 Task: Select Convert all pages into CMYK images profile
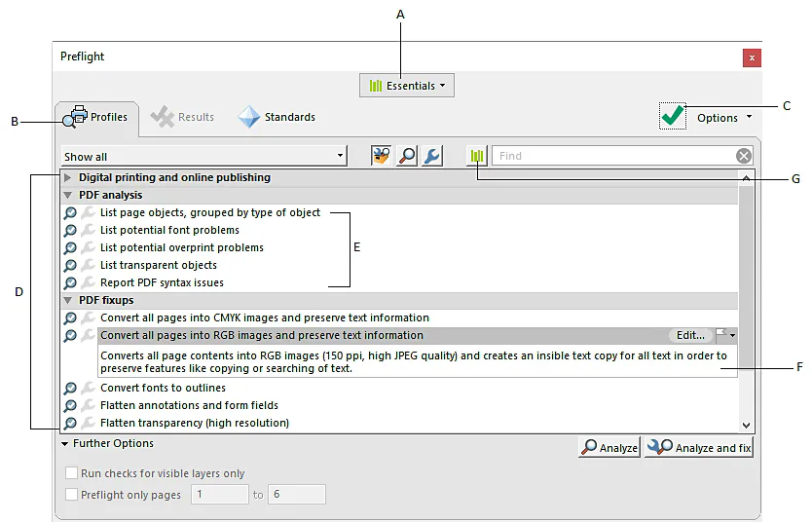(x=265, y=318)
